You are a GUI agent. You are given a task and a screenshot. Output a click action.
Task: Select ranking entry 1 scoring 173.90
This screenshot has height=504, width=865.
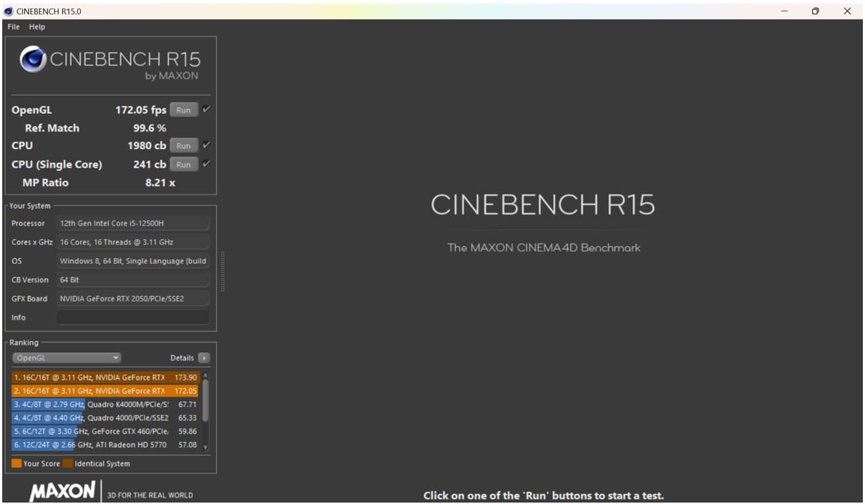click(x=105, y=377)
